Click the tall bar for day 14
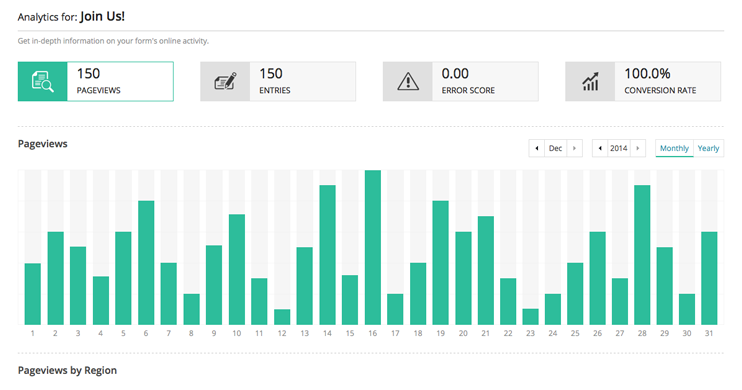This screenshot has height=390, width=742. [x=327, y=255]
